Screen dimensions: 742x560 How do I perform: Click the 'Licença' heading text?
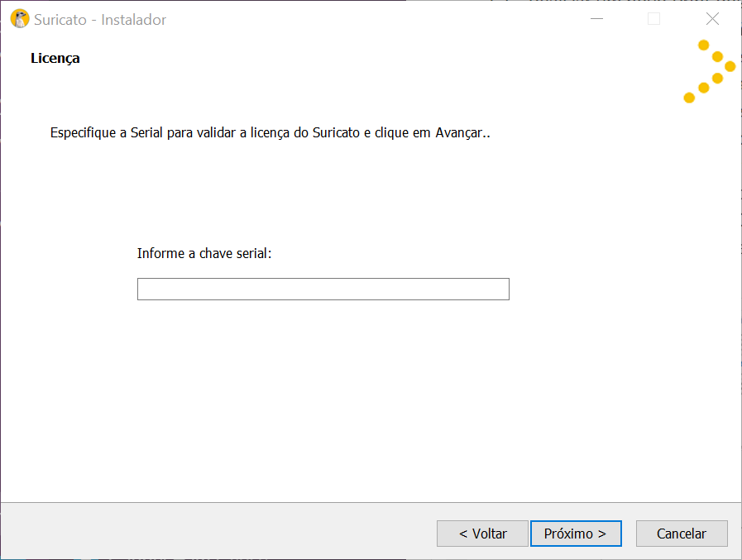(55, 59)
